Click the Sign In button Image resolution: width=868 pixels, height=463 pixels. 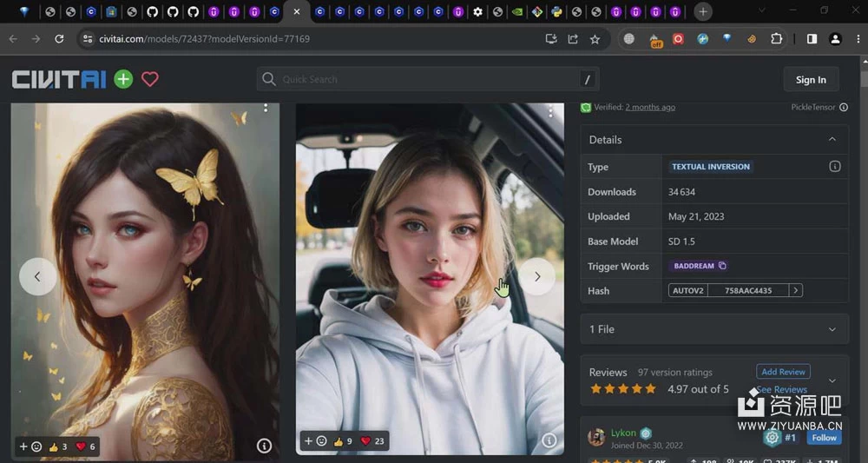(x=810, y=79)
